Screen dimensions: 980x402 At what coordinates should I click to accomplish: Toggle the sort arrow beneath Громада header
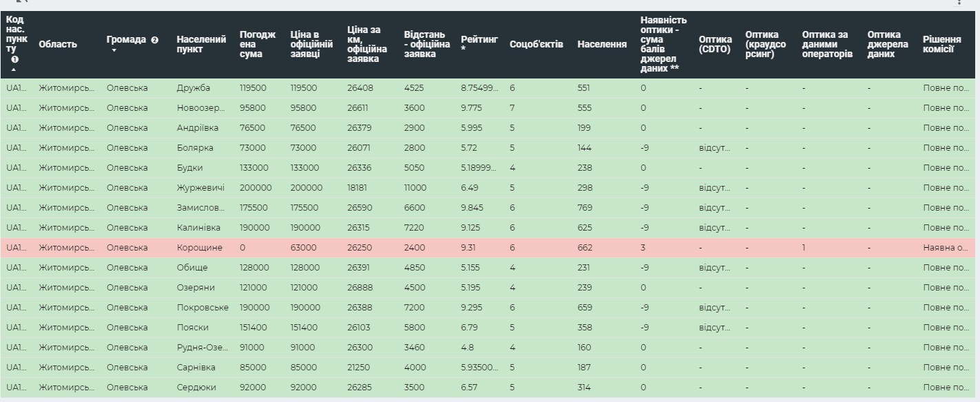pos(114,50)
